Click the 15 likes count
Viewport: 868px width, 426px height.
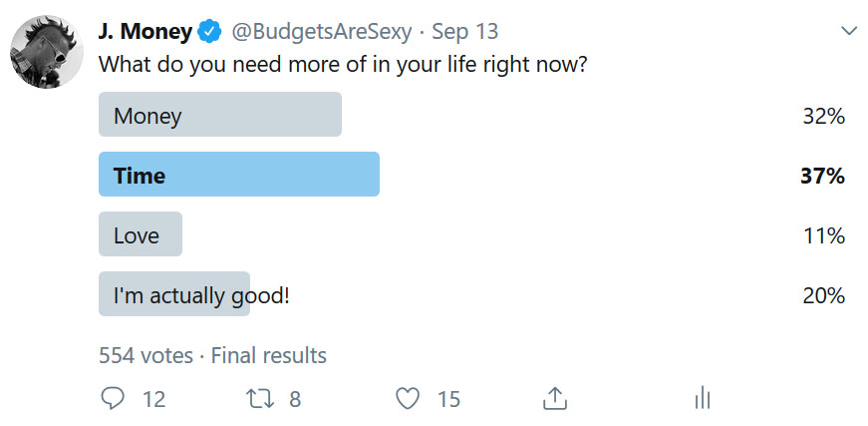point(448,399)
